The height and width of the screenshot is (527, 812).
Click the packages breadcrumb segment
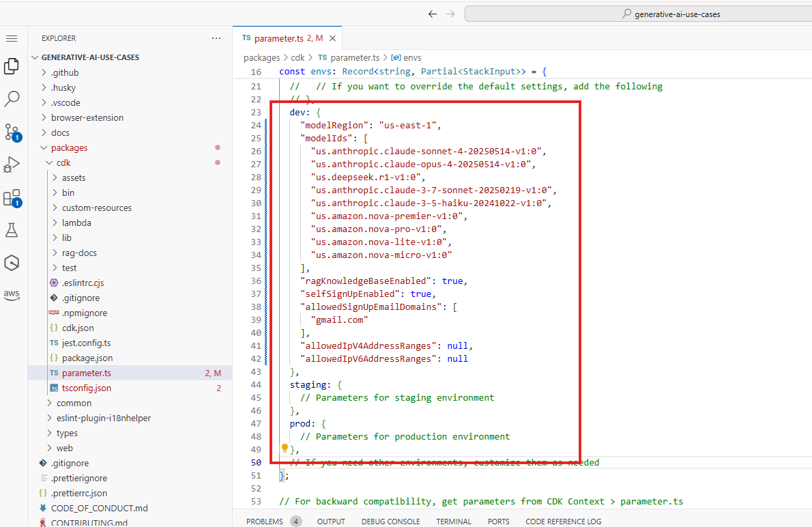(261, 57)
